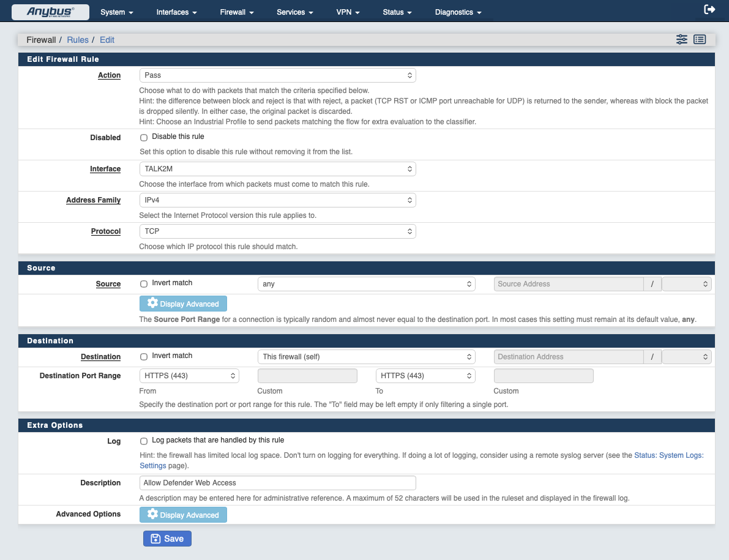
Task: Open the Protocol dropdown showing TCP
Action: coord(277,231)
